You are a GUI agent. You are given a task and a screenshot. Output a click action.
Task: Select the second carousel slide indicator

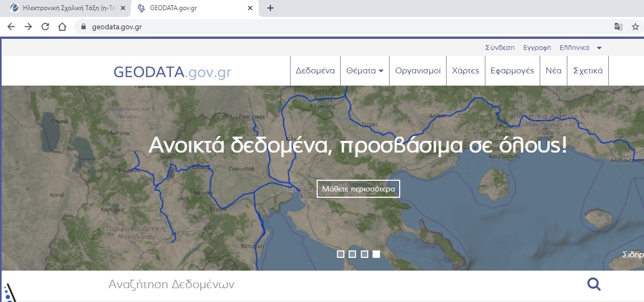pyautogui.click(x=352, y=254)
